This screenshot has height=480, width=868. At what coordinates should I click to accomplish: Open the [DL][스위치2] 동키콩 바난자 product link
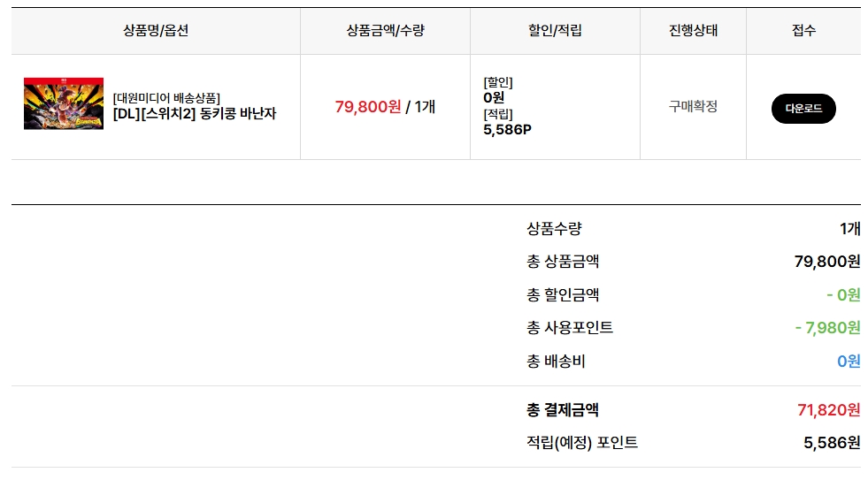point(195,113)
